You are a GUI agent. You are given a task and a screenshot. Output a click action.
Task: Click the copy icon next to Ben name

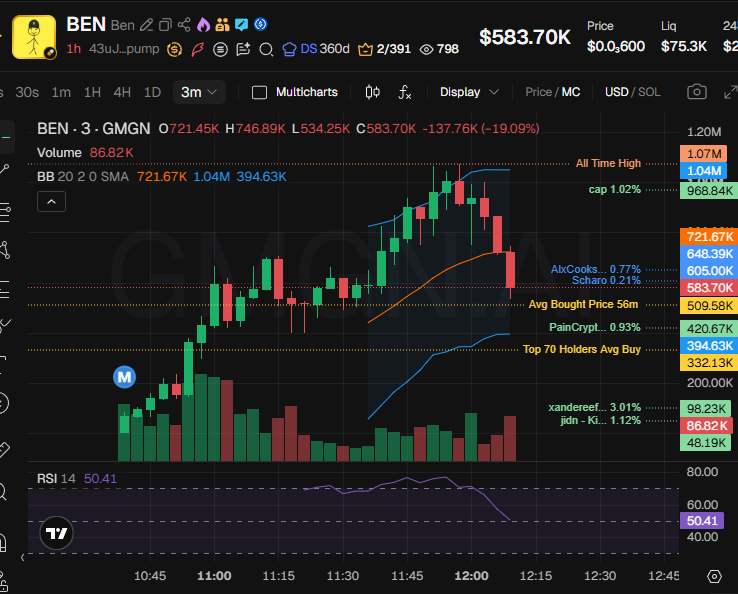[x=165, y=25]
